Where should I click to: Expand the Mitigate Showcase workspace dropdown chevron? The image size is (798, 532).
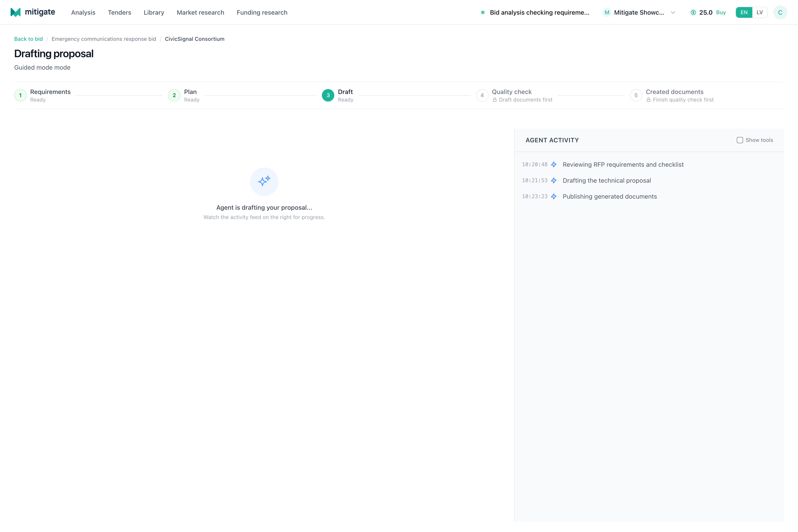(x=673, y=13)
